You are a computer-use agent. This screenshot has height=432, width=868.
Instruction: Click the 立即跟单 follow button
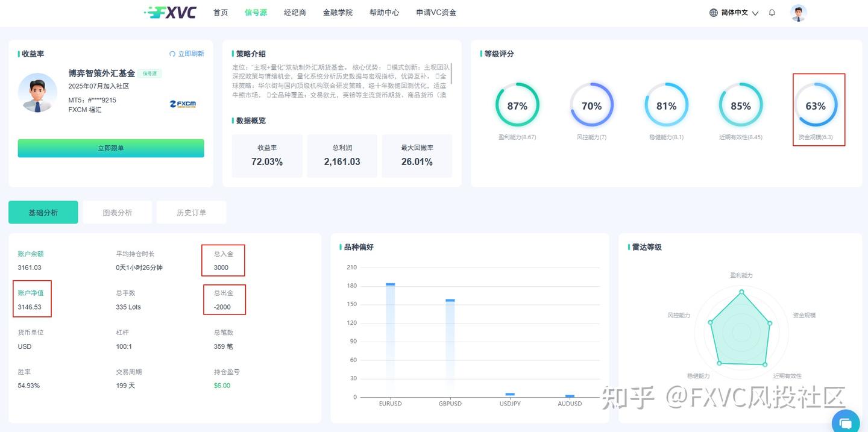(x=111, y=148)
